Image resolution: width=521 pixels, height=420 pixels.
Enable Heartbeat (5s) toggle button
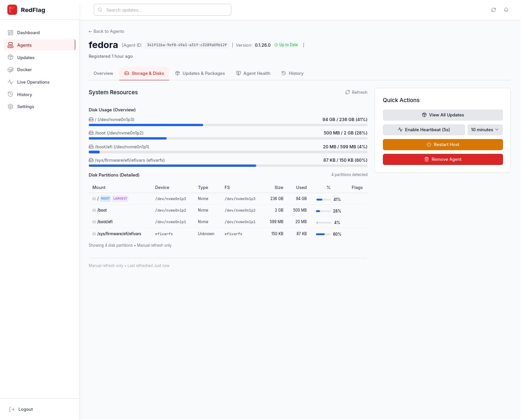point(424,130)
